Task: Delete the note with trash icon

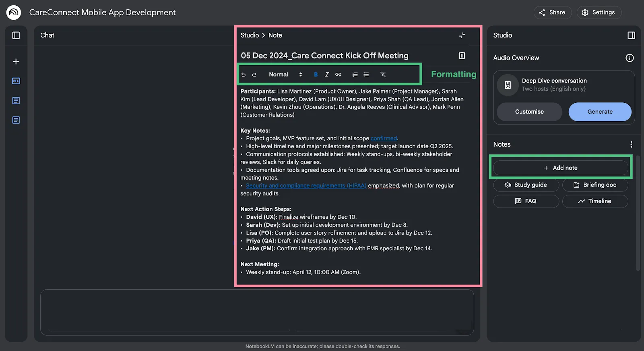Action: [x=462, y=56]
